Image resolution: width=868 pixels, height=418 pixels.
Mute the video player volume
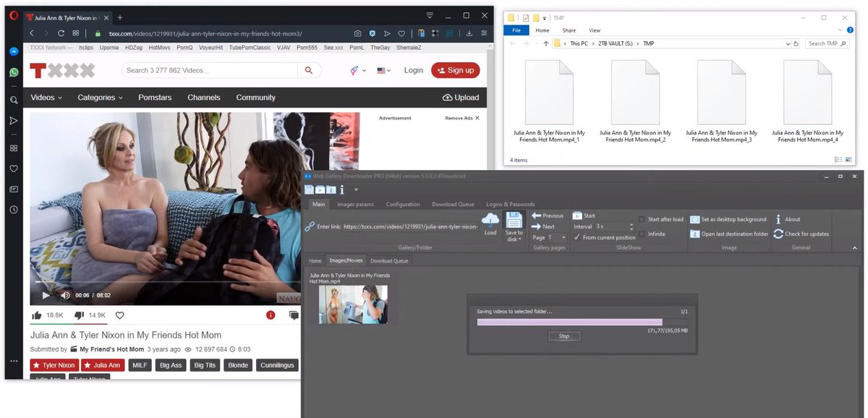tap(65, 295)
